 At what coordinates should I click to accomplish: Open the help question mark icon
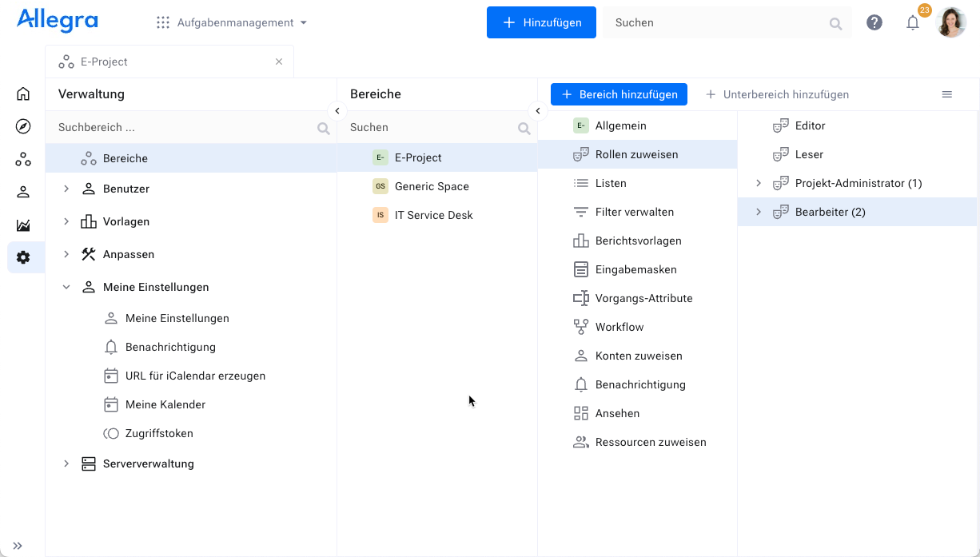874,22
